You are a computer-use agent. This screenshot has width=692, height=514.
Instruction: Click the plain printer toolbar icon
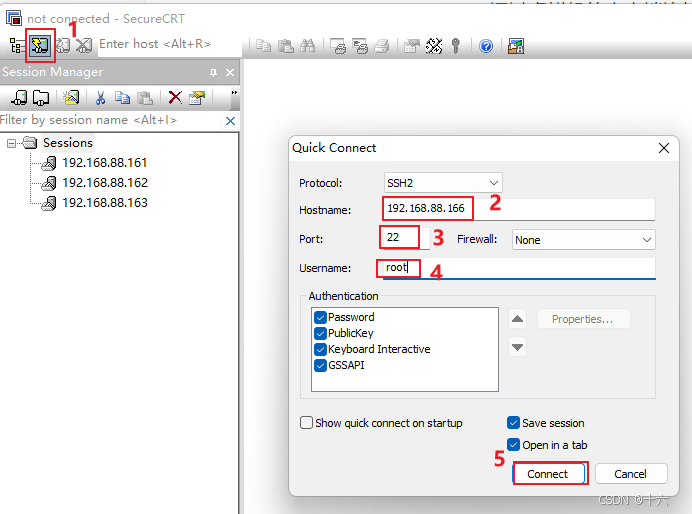pos(382,46)
